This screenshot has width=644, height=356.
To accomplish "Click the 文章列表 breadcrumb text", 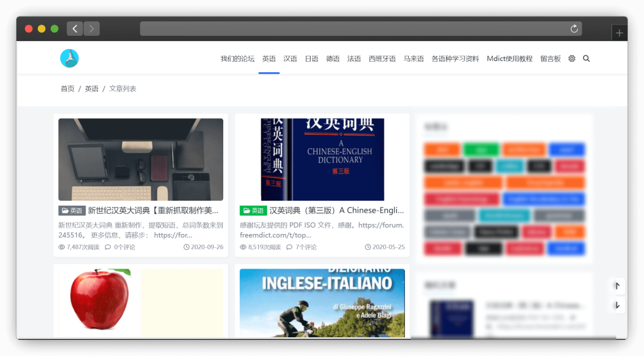I will pos(123,89).
